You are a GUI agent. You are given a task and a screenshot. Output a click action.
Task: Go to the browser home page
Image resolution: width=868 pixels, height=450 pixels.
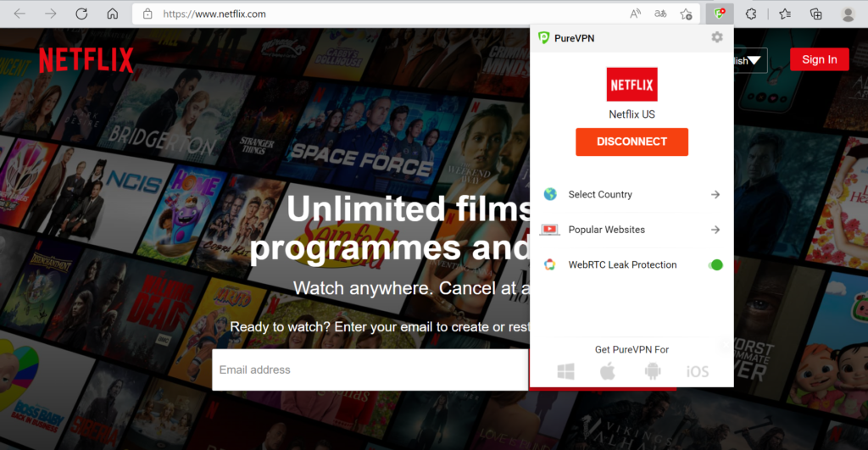[113, 14]
